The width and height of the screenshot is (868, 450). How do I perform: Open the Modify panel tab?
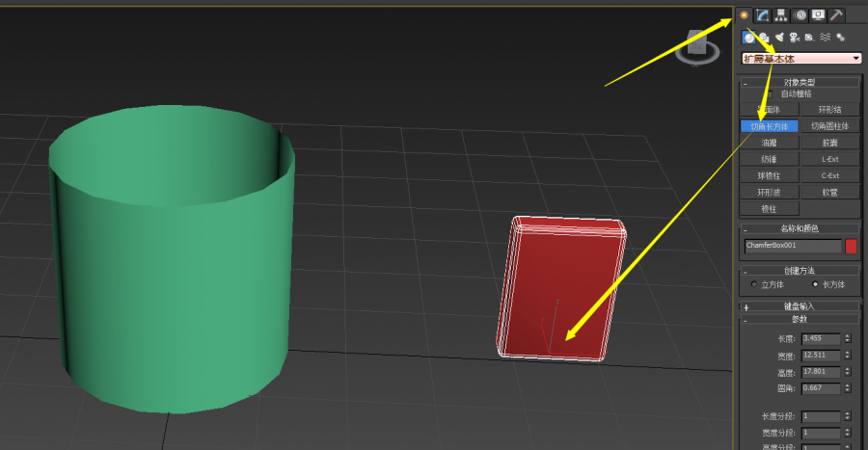pos(763,14)
